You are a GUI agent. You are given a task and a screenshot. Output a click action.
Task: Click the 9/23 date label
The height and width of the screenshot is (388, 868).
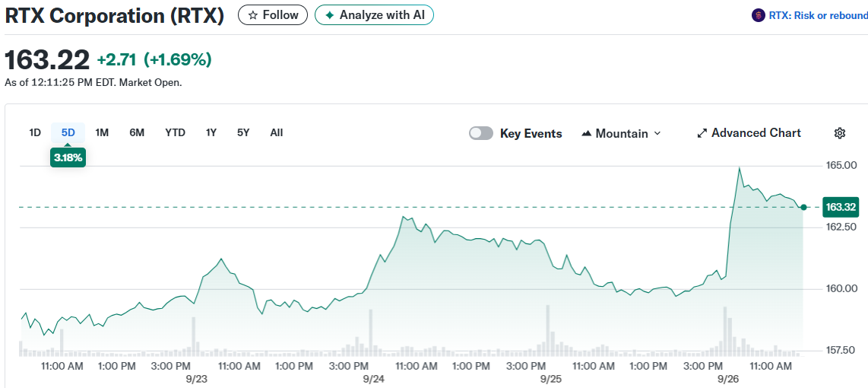(196, 380)
